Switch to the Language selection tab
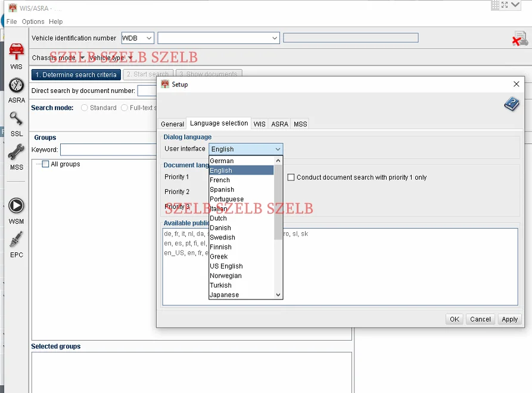The height and width of the screenshot is (393, 532). (219, 123)
